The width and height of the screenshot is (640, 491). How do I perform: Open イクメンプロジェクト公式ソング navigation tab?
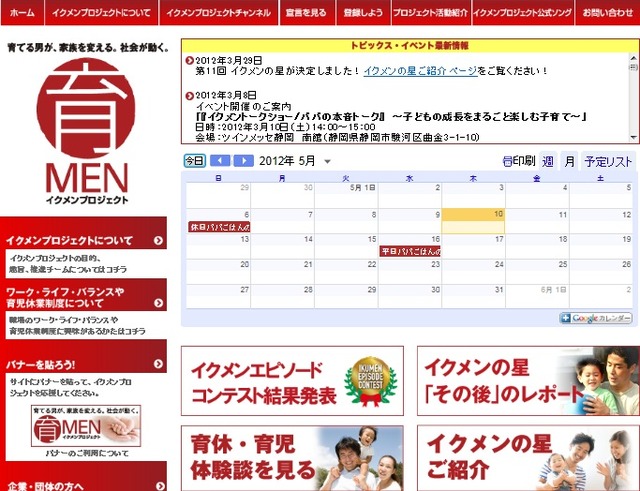click(x=522, y=13)
